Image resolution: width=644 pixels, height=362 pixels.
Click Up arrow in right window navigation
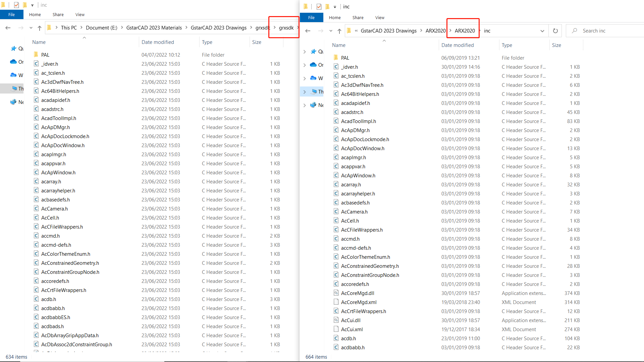pos(339,31)
